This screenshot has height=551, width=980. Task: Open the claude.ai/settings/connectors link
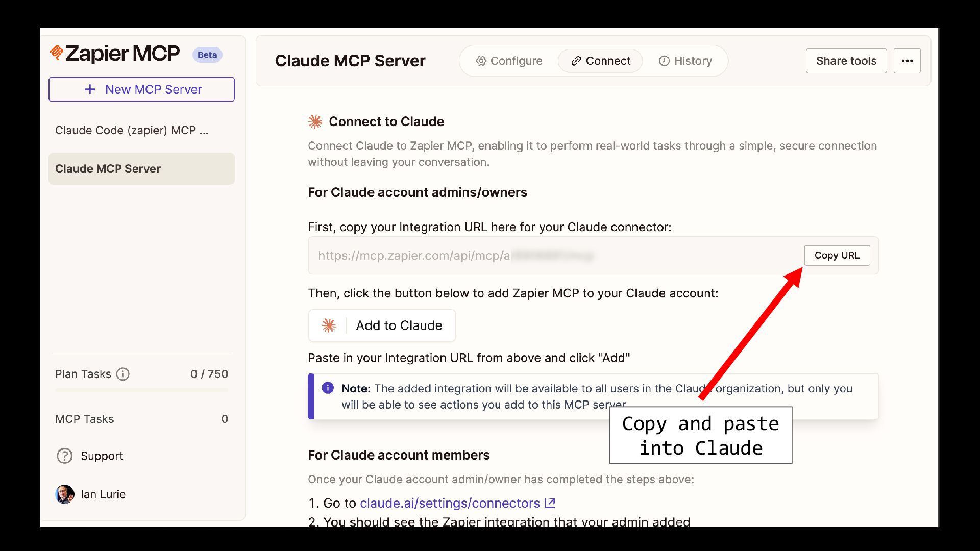450,503
